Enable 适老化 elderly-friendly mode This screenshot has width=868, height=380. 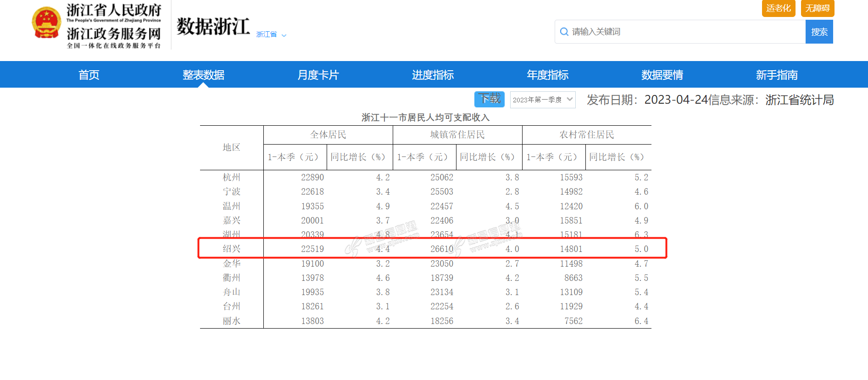click(778, 8)
